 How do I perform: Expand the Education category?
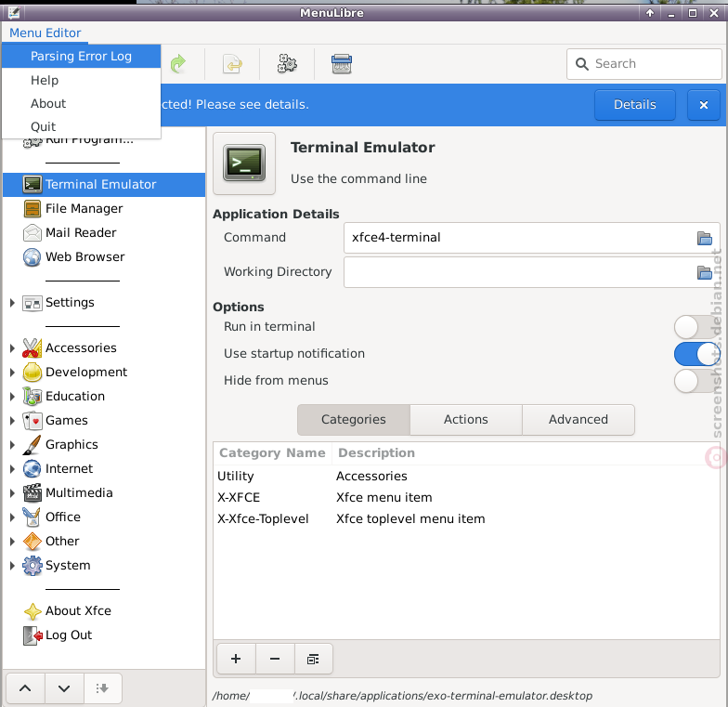(x=13, y=396)
